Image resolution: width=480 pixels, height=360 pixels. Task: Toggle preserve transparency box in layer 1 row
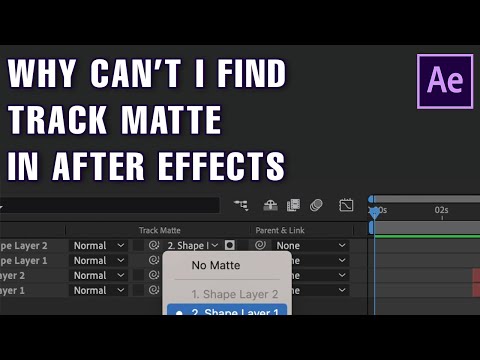coord(138,290)
